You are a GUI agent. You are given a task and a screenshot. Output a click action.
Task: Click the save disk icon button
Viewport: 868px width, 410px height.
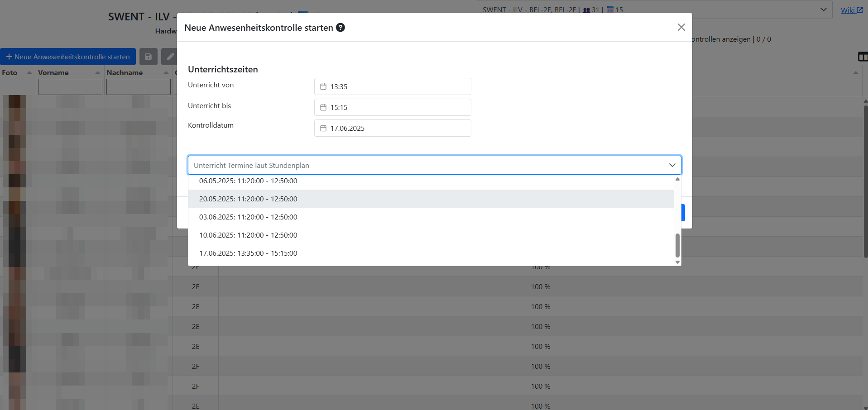(148, 57)
